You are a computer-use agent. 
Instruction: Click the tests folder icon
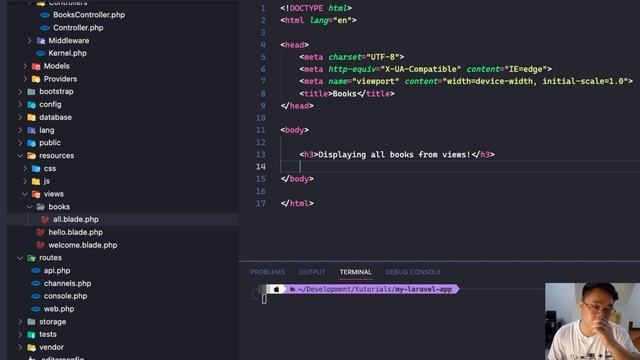(31, 335)
